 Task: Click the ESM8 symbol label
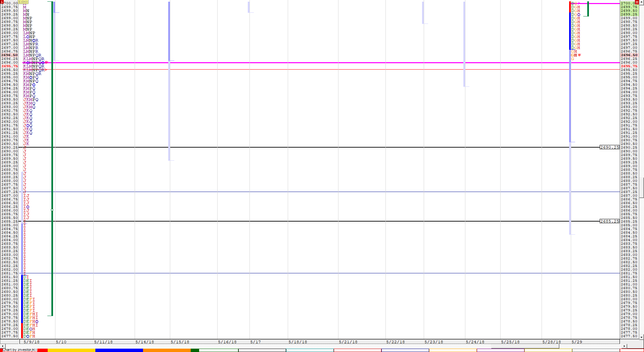[23, 2]
